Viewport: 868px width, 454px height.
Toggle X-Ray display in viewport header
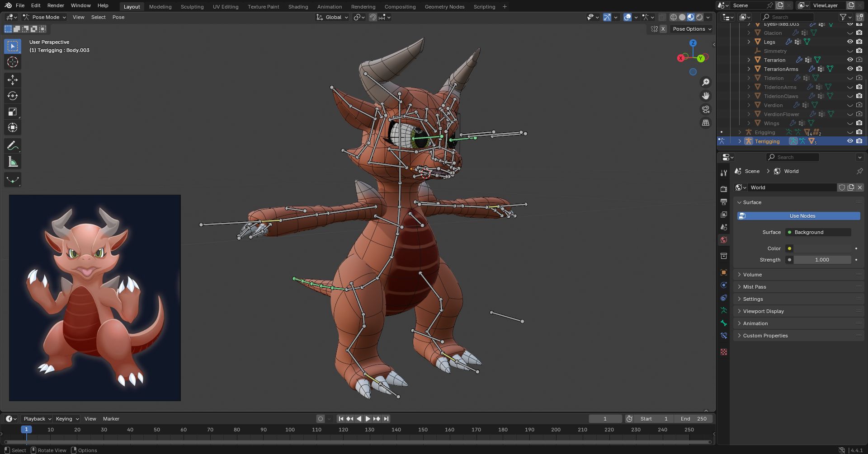tap(662, 17)
